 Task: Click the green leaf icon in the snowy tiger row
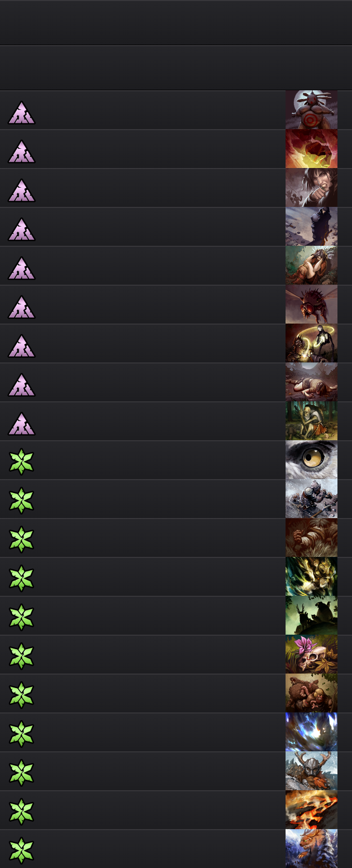coord(21,850)
